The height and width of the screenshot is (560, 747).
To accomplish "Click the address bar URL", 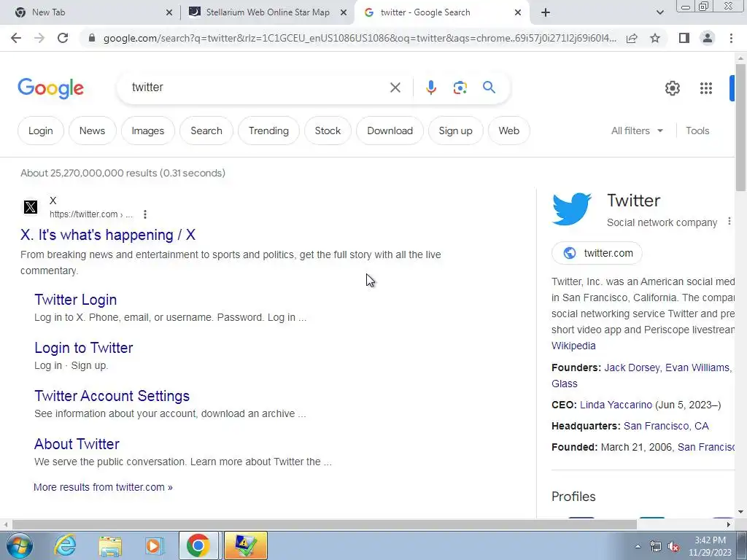I will point(360,38).
